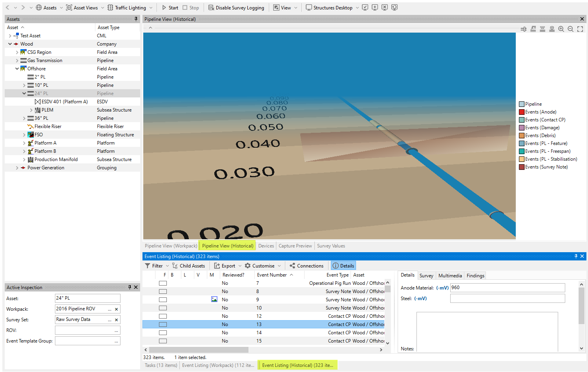Pin the Assets panel
588x372 pixels.
136,19
